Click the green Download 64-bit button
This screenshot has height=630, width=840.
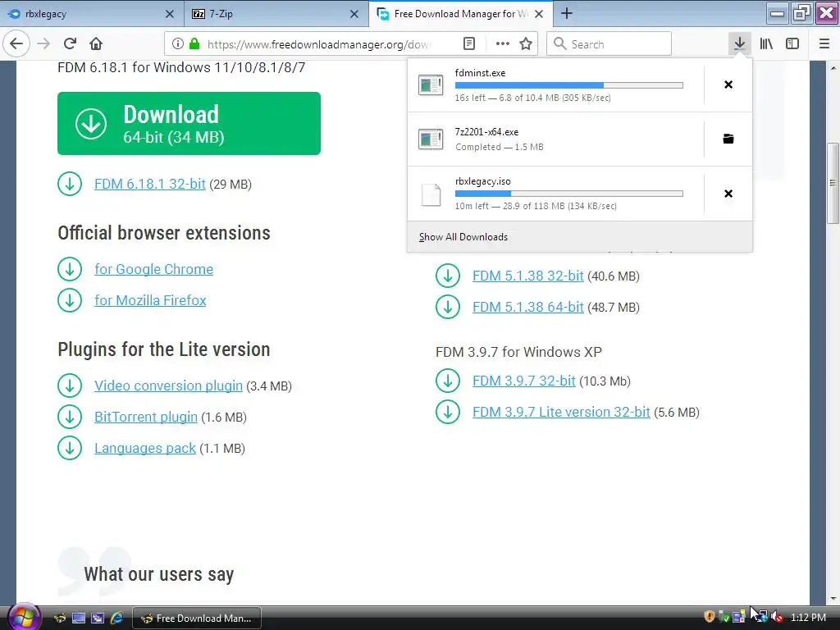tap(189, 123)
